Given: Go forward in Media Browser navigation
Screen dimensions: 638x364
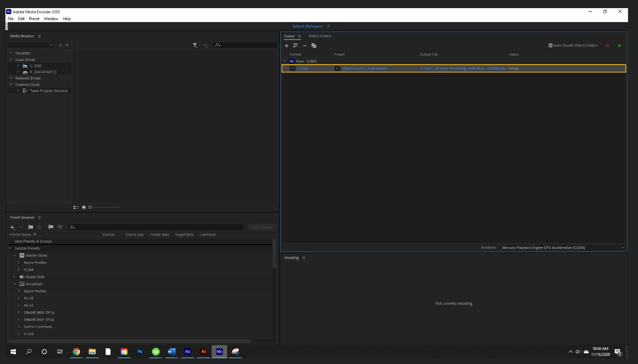Looking at the screenshot, I should (67, 45).
